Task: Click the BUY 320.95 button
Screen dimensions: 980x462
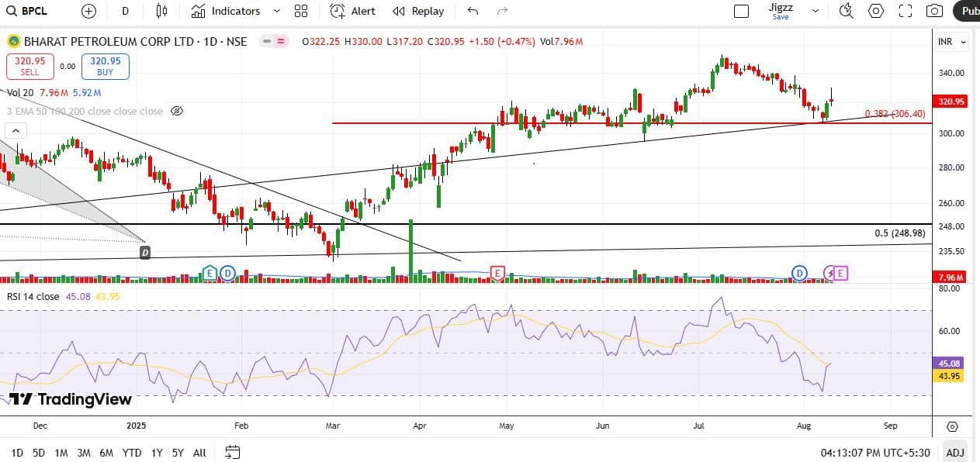Action: pyautogui.click(x=105, y=66)
